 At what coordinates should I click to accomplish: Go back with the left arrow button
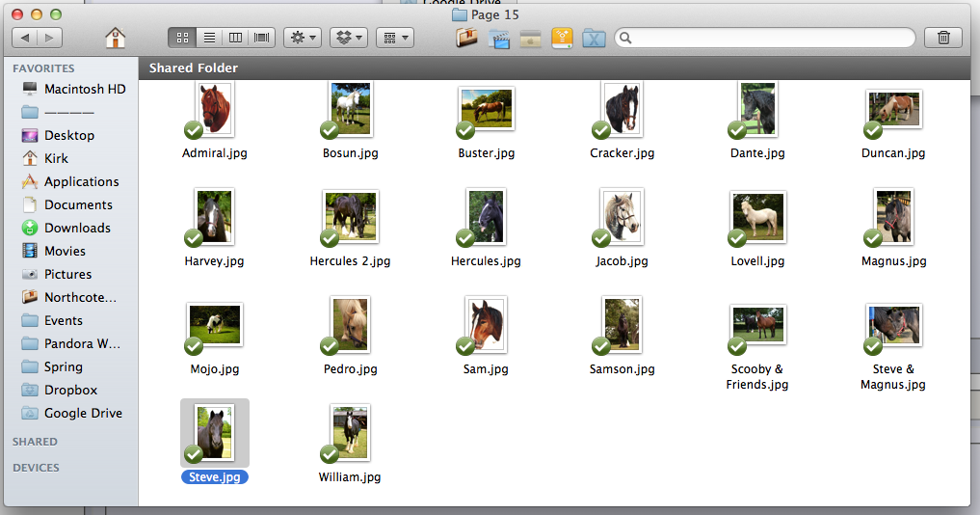click(x=25, y=39)
